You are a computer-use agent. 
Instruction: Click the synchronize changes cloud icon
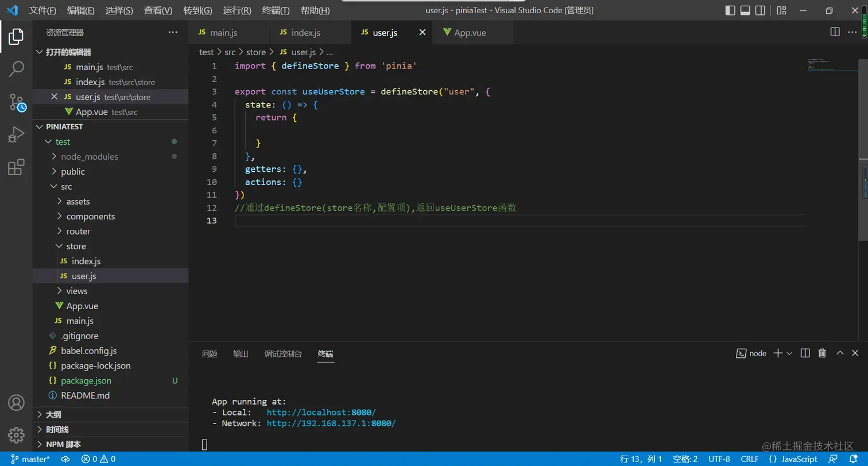pos(65,459)
